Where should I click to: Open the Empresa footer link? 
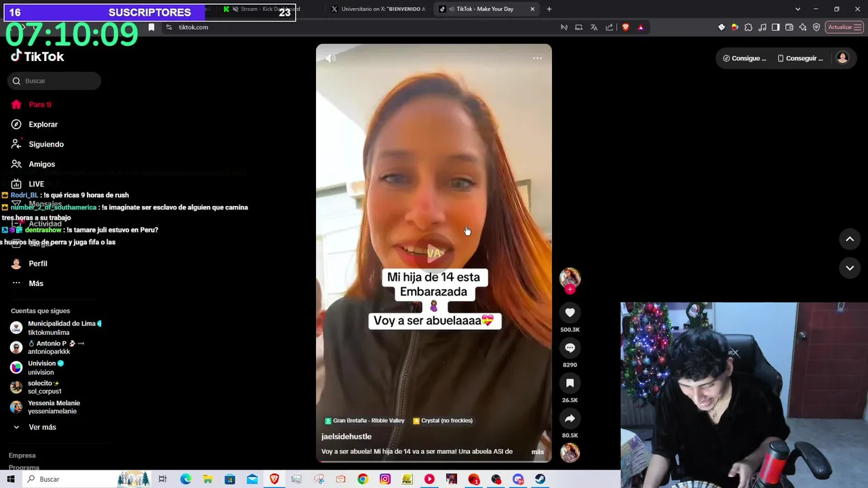pyautogui.click(x=22, y=455)
